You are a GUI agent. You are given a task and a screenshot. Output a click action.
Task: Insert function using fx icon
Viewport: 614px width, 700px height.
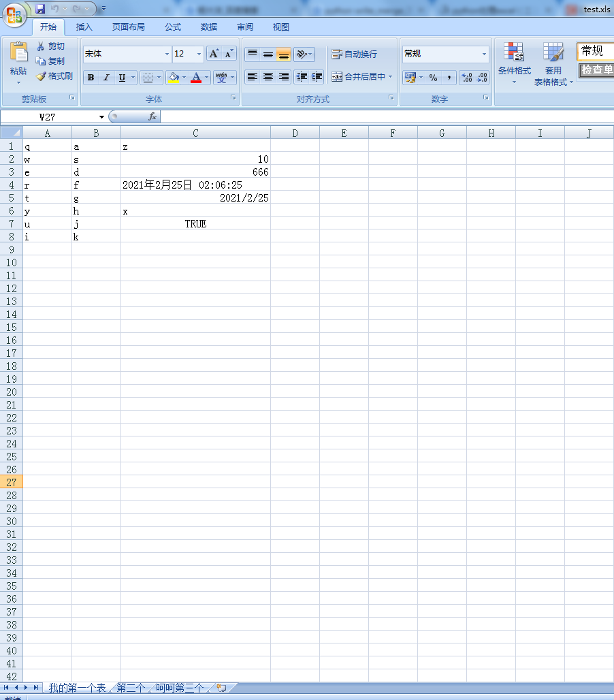[x=152, y=116]
